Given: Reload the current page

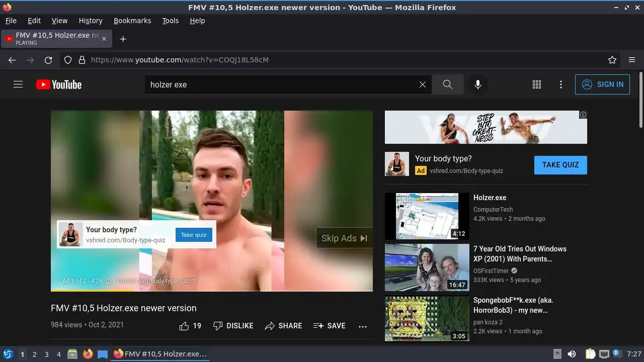Looking at the screenshot, I should [x=48, y=60].
